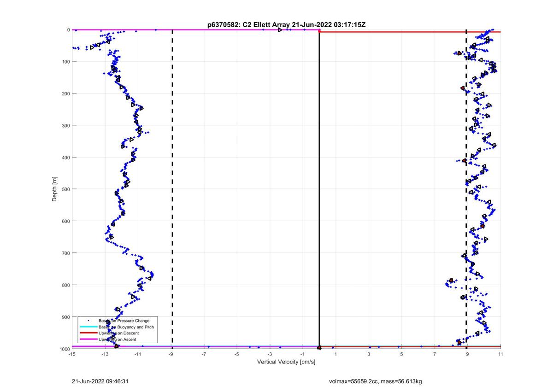Pick the red line sample in legend
Image resolution: width=553 pixels, height=392 pixels.
click(88, 333)
